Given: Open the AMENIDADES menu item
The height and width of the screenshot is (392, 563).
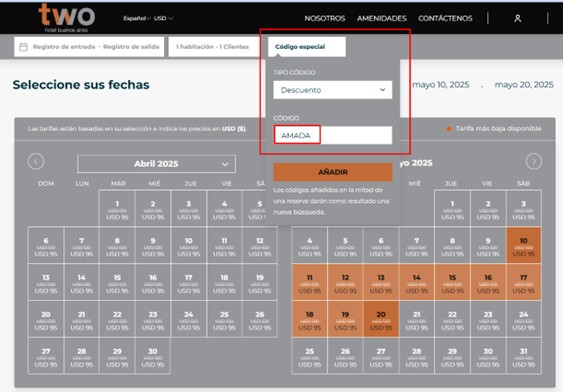Looking at the screenshot, I should click(x=382, y=18).
